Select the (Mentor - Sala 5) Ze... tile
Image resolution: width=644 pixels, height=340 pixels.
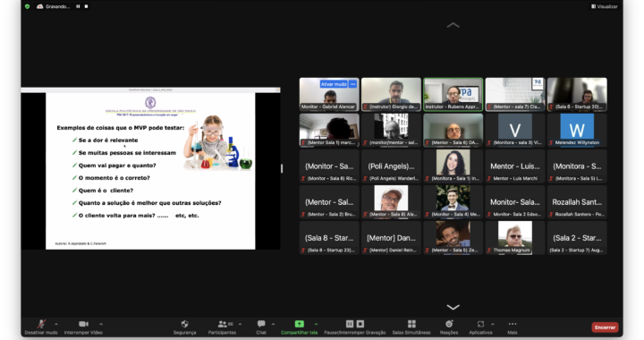click(x=453, y=238)
